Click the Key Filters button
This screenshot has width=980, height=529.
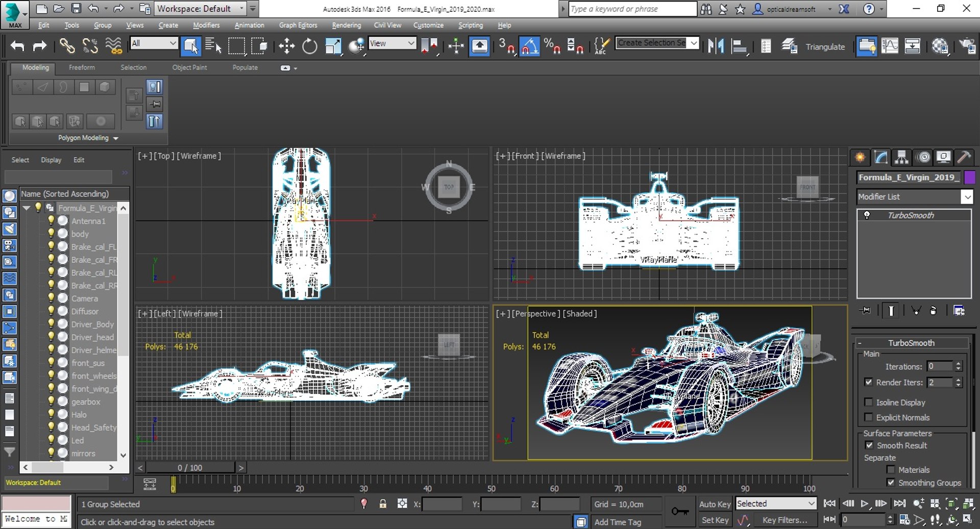(x=785, y=520)
